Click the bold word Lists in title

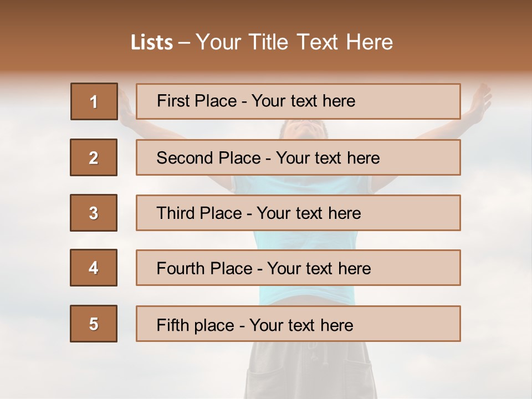[151, 43]
